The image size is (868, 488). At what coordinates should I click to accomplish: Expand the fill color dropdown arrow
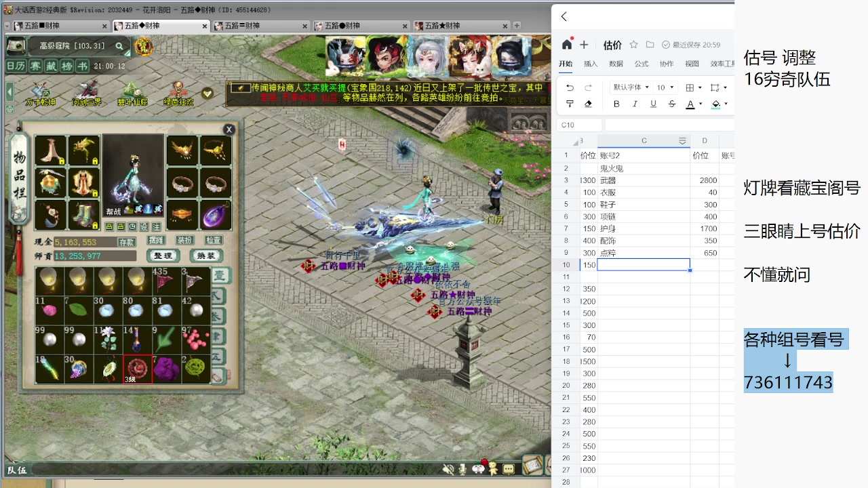(x=726, y=104)
